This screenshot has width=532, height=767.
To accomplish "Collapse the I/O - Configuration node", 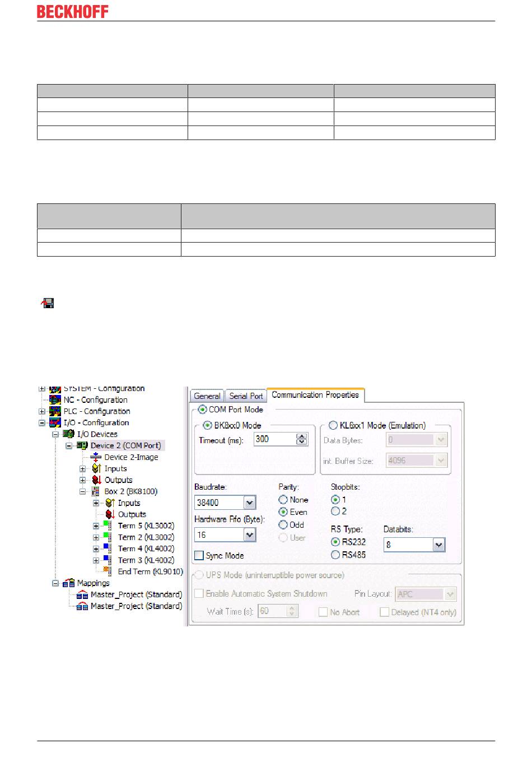I will point(42,423).
